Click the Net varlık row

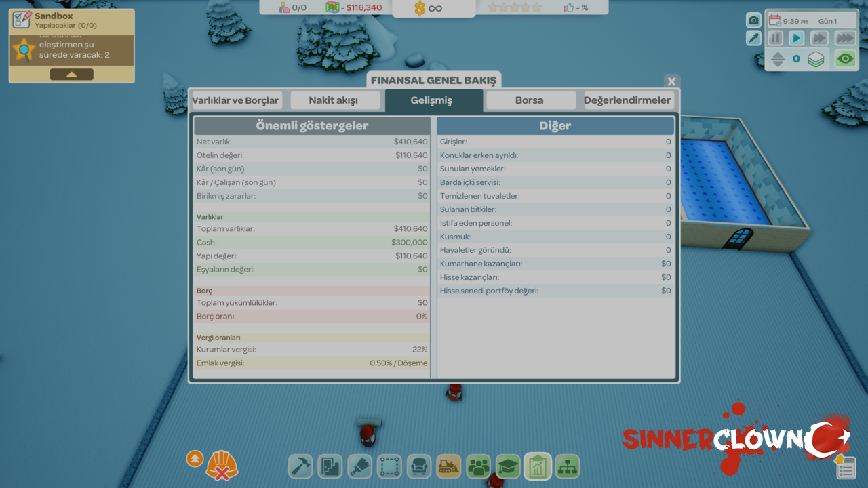tap(312, 142)
